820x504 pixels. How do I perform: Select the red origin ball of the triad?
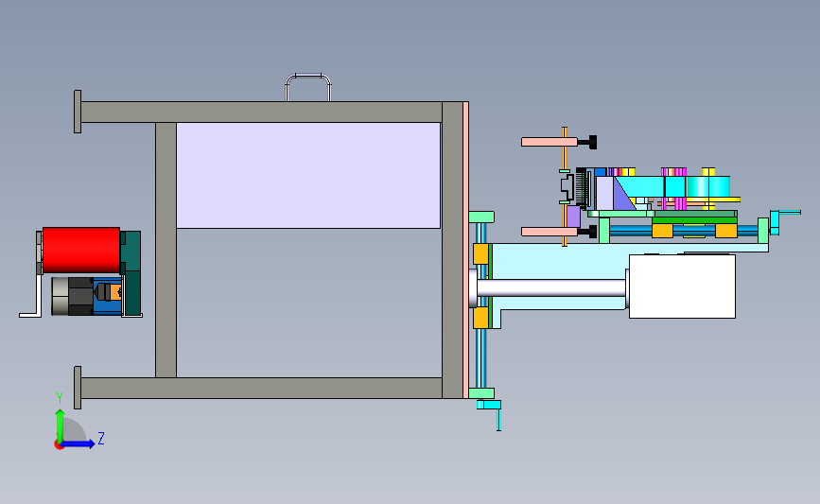(x=59, y=445)
